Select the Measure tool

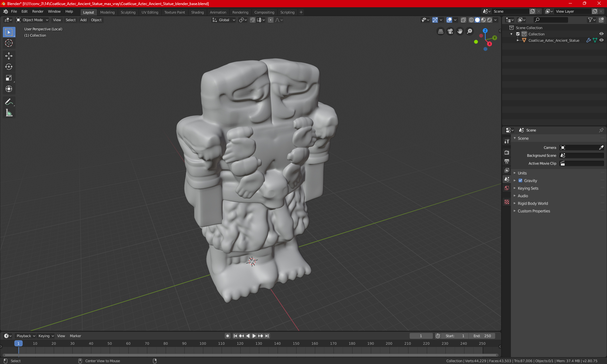9,113
